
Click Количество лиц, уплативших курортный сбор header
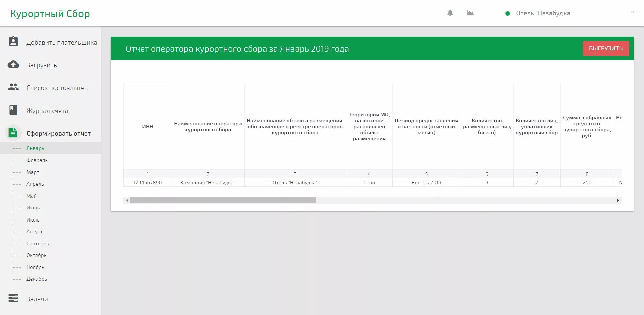pos(537,126)
